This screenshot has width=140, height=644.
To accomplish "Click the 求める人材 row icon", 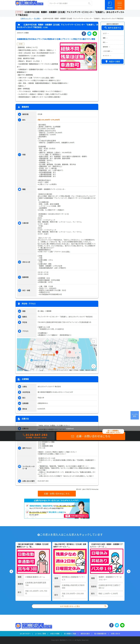I will pyautogui.click(x=20, y=262).
